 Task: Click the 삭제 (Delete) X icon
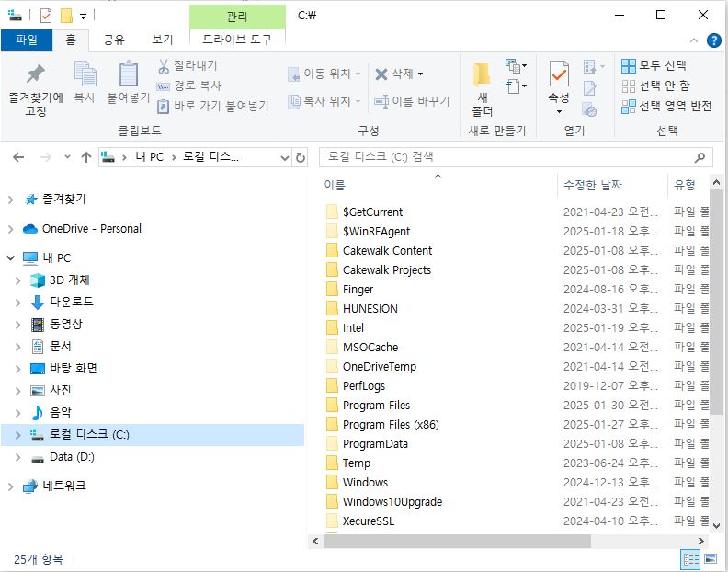click(381, 74)
